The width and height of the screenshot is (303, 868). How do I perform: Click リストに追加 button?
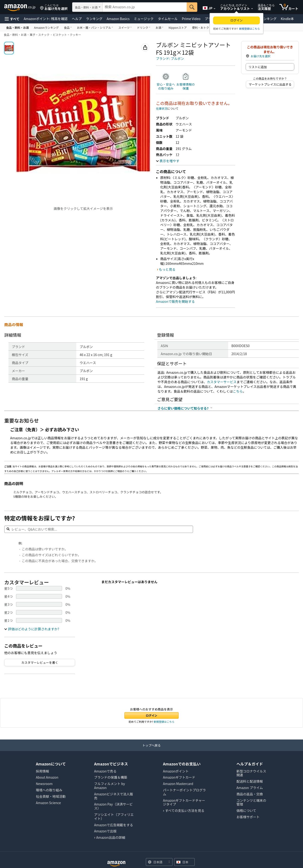click(270, 67)
